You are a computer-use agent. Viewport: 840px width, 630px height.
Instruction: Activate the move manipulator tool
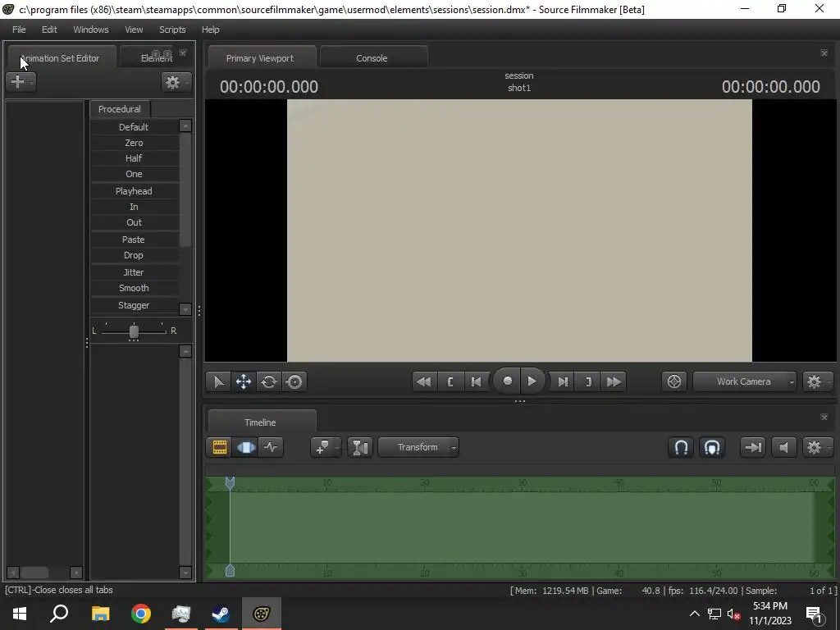coord(244,382)
